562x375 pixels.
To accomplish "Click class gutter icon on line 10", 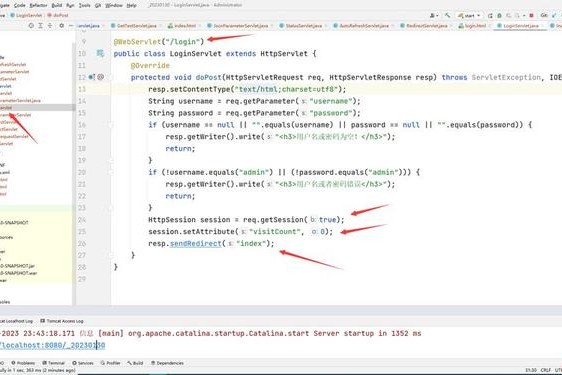I will coord(100,53).
